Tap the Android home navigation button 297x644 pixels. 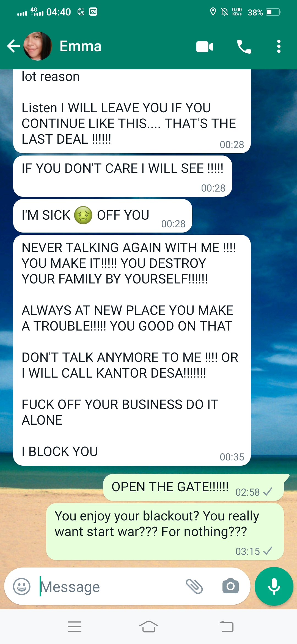pyautogui.click(x=148, y=627)
